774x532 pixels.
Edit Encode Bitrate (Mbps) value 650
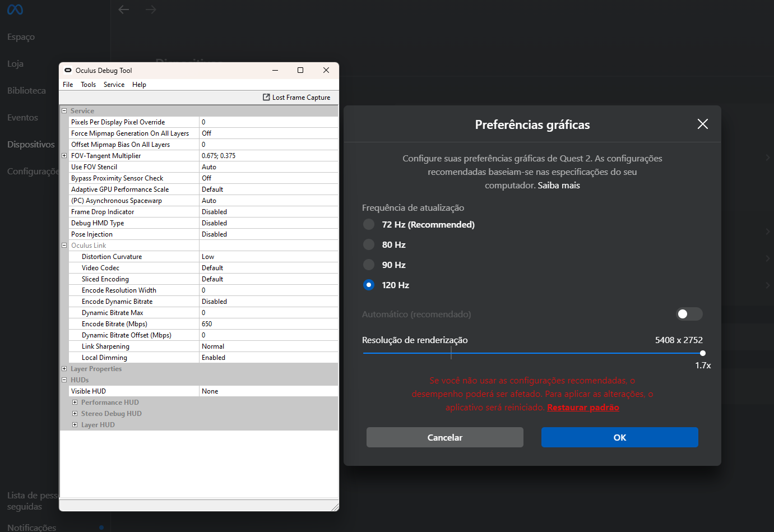pos(268,324)
